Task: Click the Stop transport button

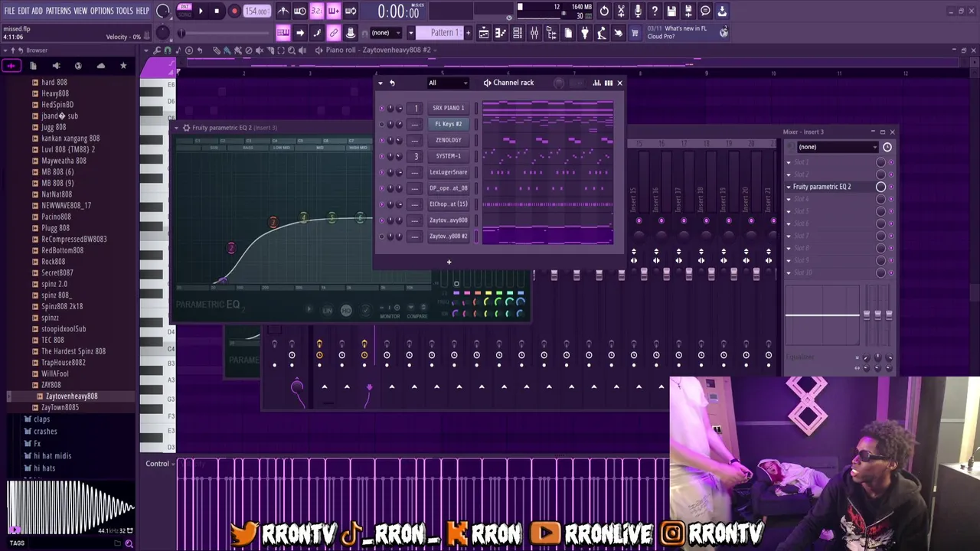Action: click(217, 11)
